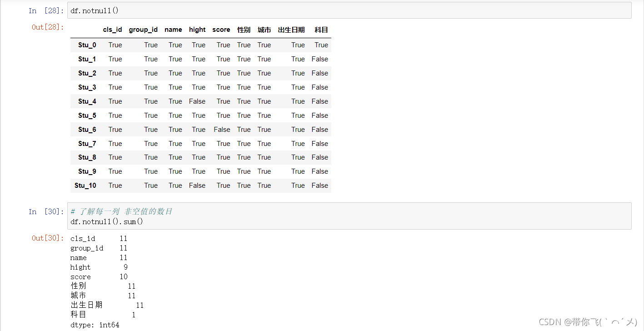Select the Stu_6 row index
Image resolution: width=644 pixels, height=331 pixels.
tap(87, 130)
